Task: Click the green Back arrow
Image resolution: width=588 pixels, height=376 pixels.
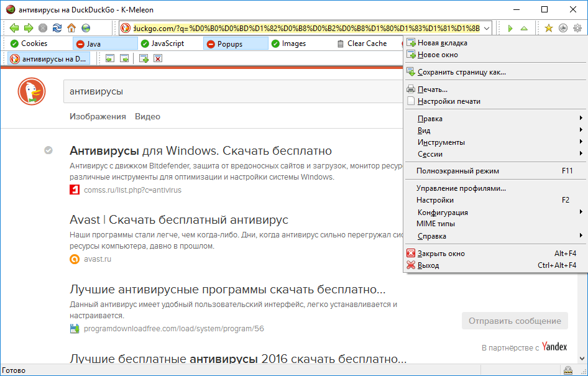Action: pyautogui.click(x=14, y=28)
